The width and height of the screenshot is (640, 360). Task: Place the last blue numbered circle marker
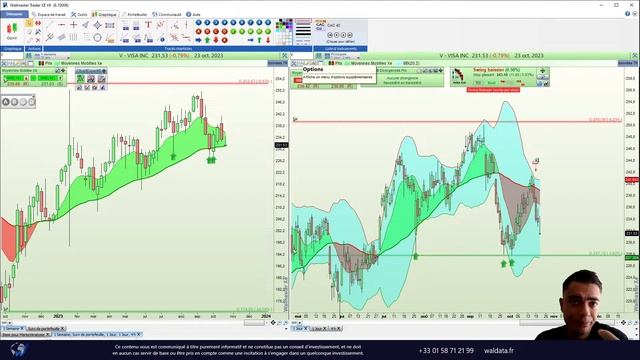[268, 22]
